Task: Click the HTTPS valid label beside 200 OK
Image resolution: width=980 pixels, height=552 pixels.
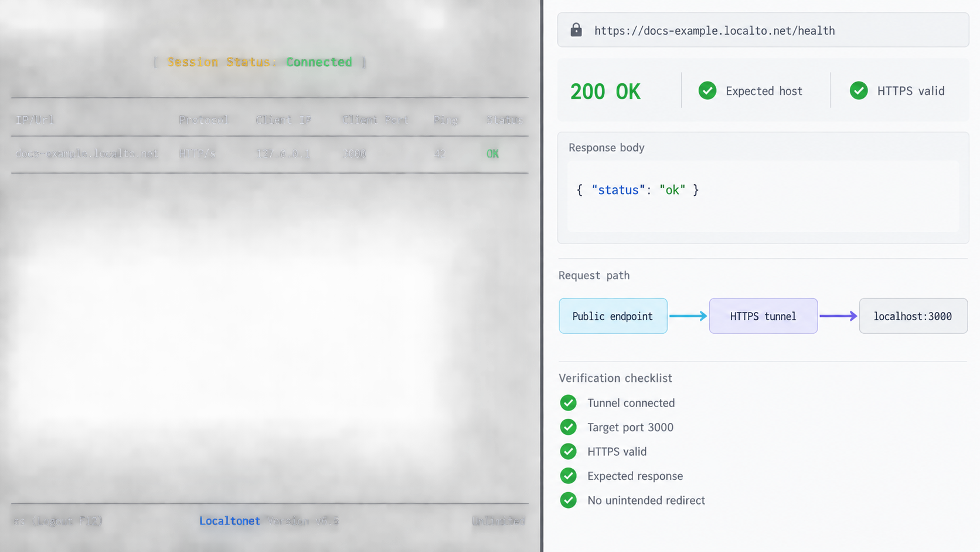Action: click(x=911, y=91)
